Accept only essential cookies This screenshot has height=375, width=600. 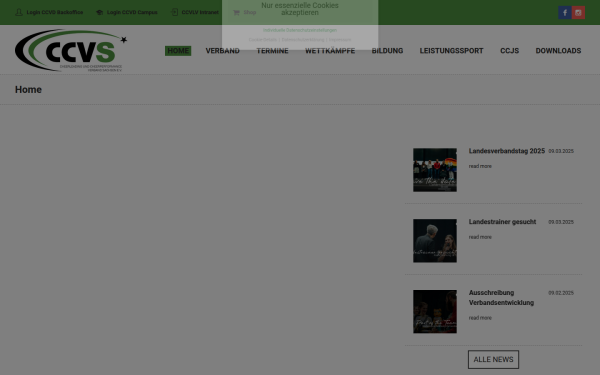coord(300,9)
